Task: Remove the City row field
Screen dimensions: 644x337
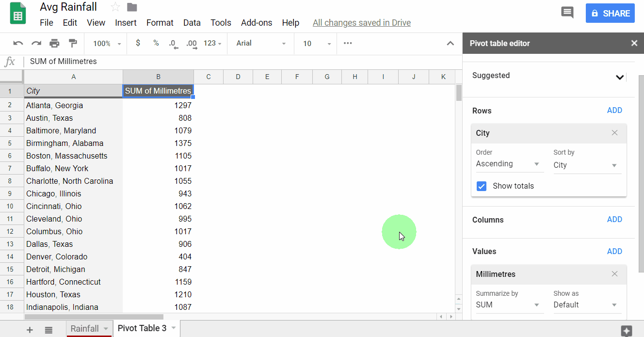Action: coord(614,133)
